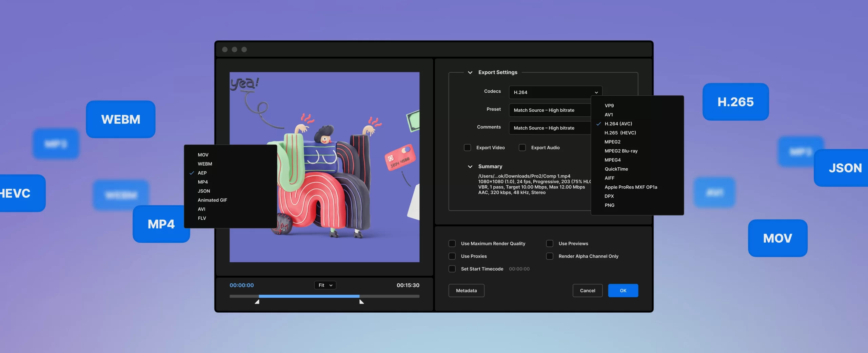Open the Preset dropdown field

[550, 110]
